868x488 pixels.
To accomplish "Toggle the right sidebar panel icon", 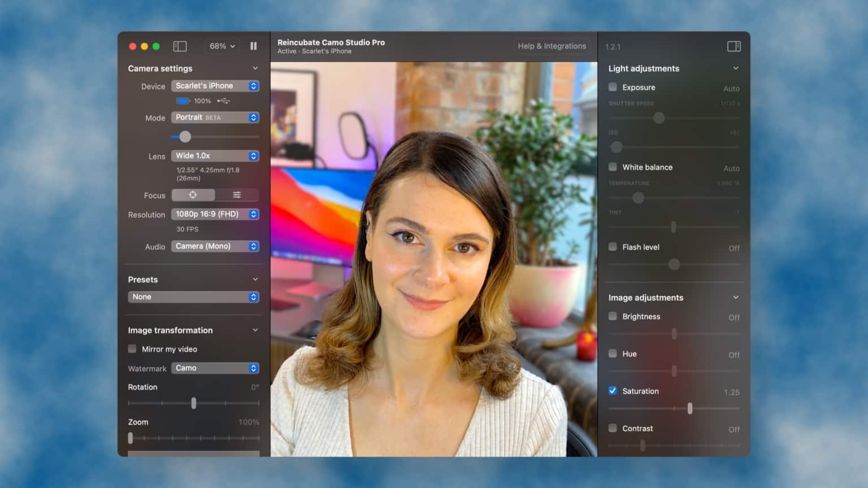I will pos(734,46).
